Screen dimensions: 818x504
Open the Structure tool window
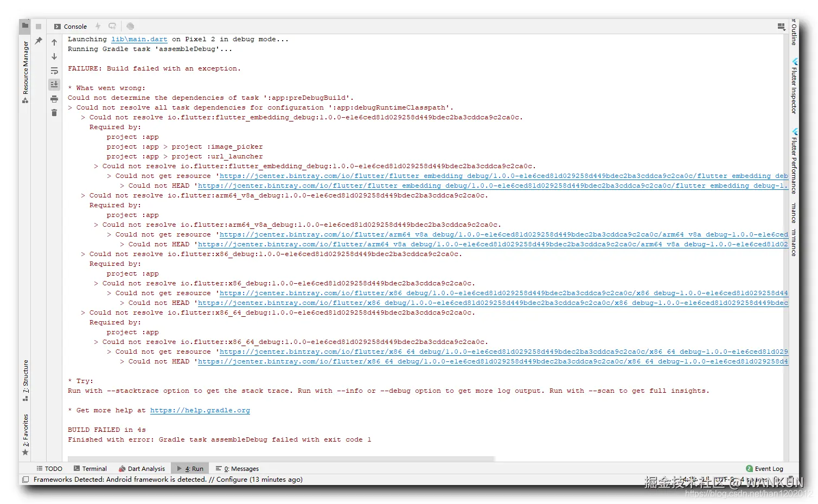25,380
